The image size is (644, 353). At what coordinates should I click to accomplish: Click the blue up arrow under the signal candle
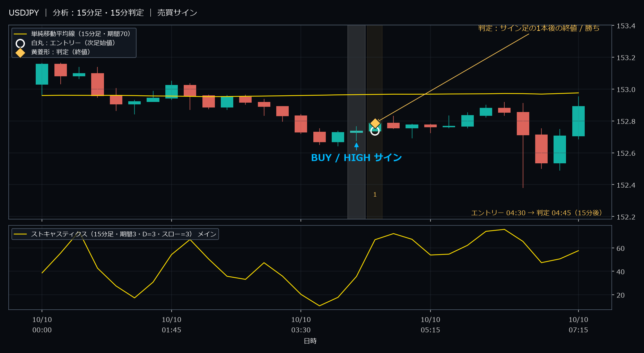tap(356, 146)
